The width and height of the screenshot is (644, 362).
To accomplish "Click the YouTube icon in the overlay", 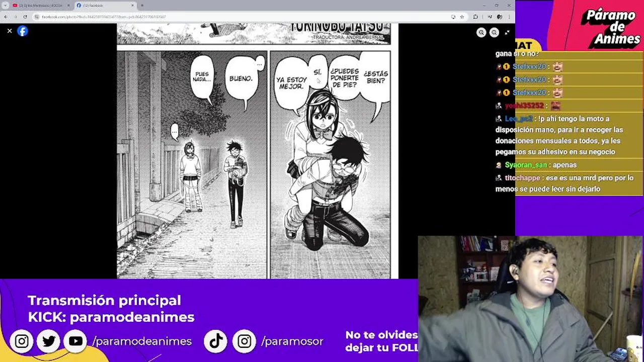I will [75, 341].
